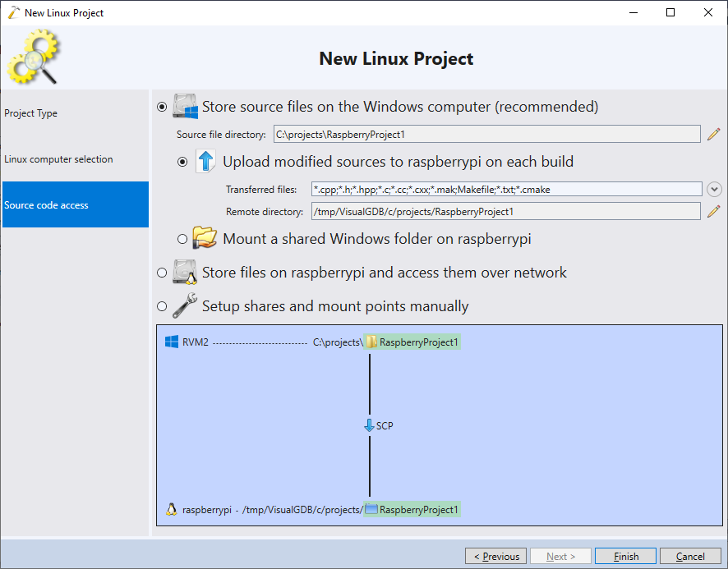Select Mount a shared Windows folder option
This screenshot has width=728, height=569.
pyautogui.click(x=182, y=239)
